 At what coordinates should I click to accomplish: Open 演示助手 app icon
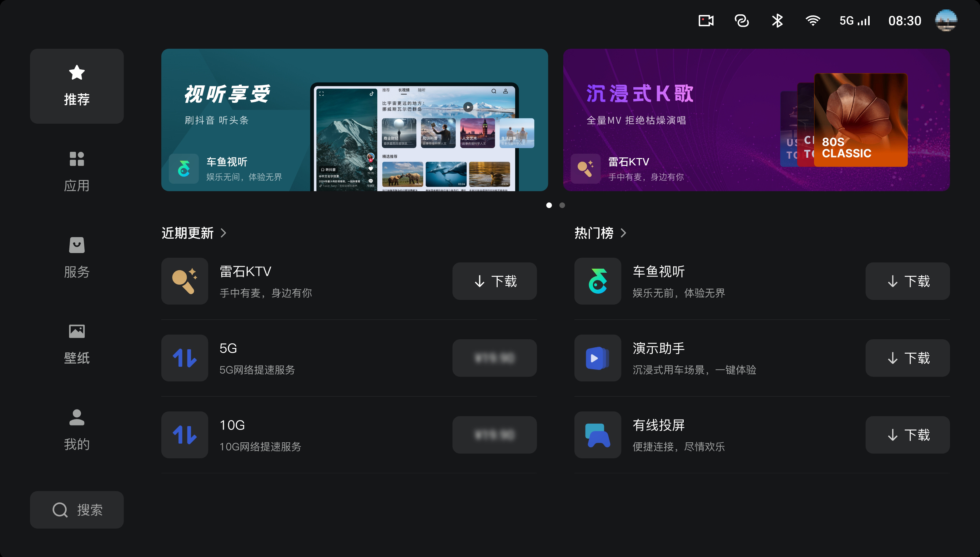click(598, 358)
